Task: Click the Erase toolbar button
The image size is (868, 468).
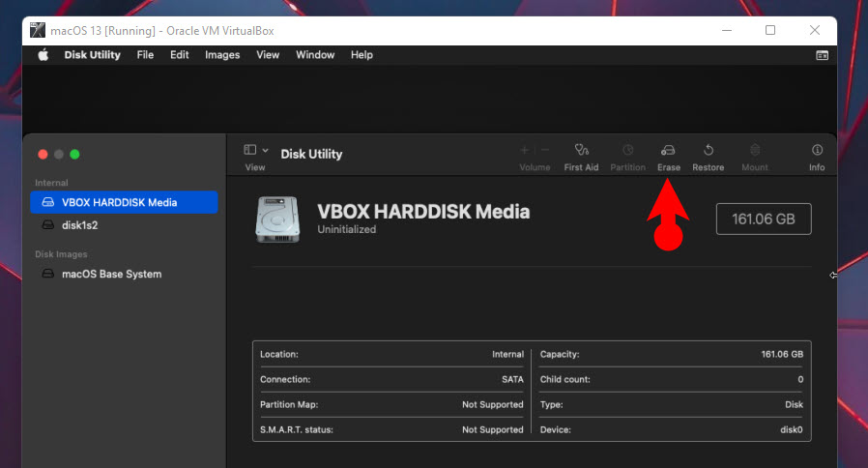Action: [x=669, y=157]
